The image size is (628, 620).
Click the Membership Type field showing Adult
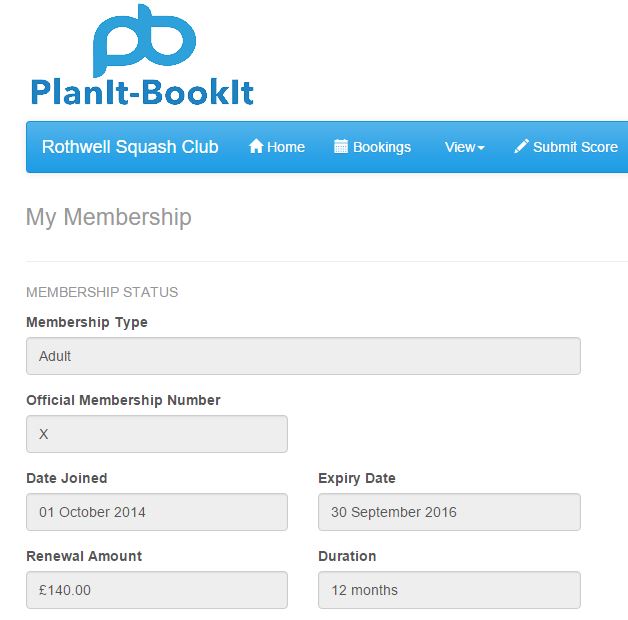[x=303, y=356]
